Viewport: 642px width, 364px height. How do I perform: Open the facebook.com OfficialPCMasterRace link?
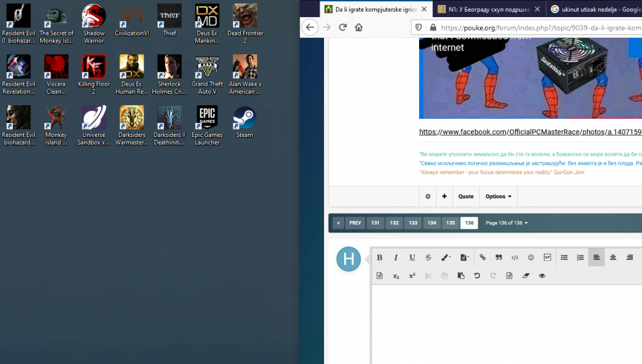coord(530,132)
